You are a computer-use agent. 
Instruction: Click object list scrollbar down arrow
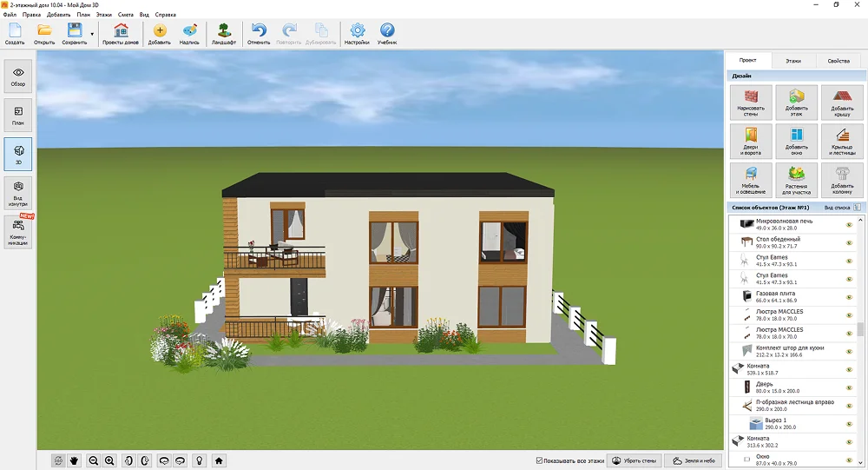860,462
